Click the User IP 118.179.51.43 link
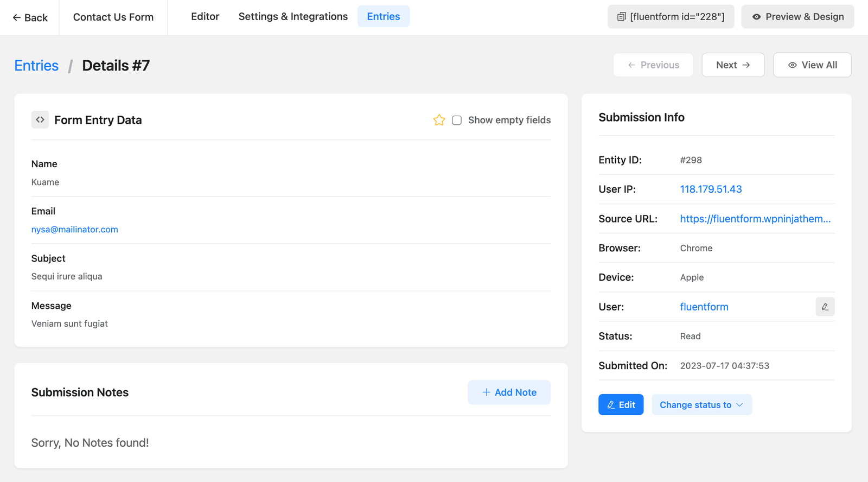The width and height of the screenshot is (868, 482). tap(711, 189)
